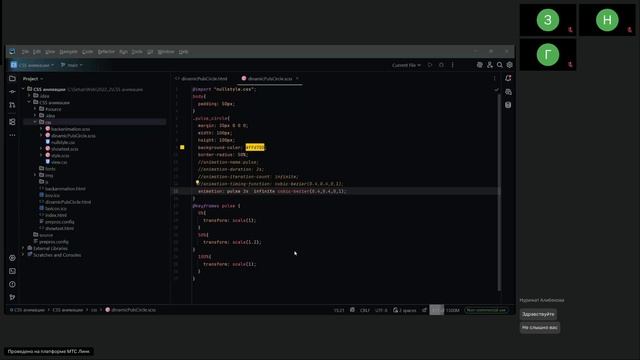This screenshot has width=640, height=360.
Task: Click the read-only lock icon in status bar
Action: click(x=425, y=310)
